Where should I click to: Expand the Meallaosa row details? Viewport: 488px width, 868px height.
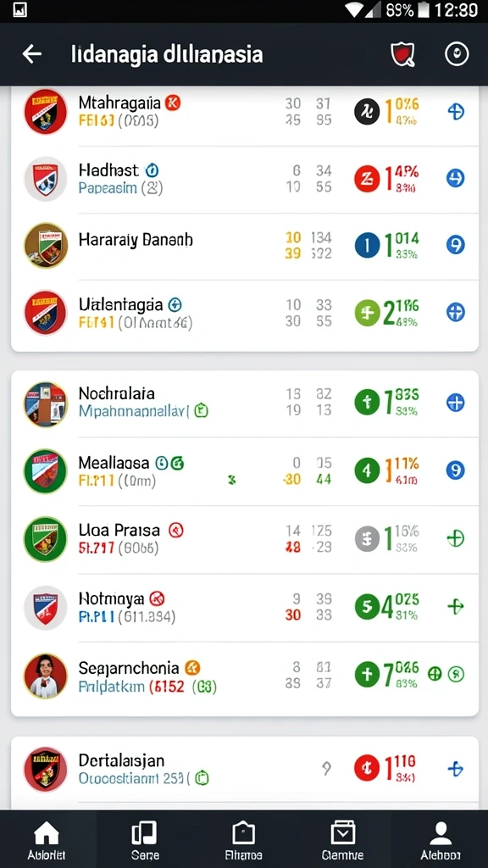point(245,470)
